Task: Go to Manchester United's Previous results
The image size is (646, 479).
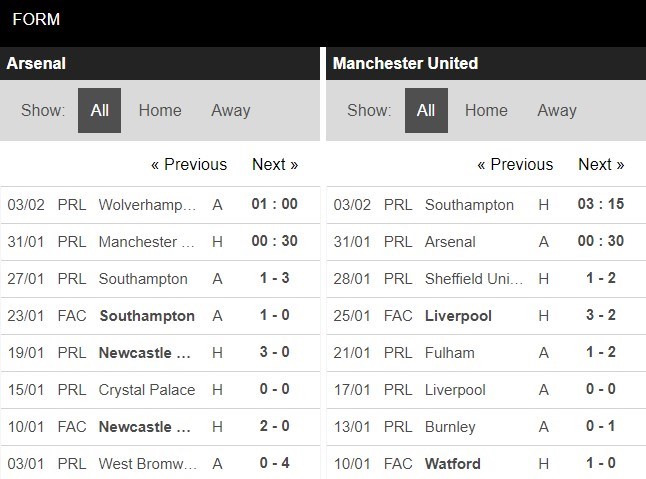Action: click(515, 164)
